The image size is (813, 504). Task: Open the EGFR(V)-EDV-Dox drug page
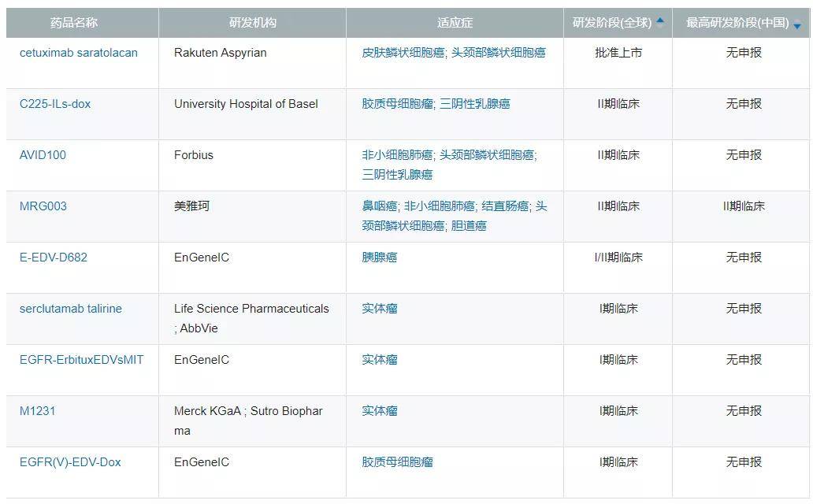69,462
